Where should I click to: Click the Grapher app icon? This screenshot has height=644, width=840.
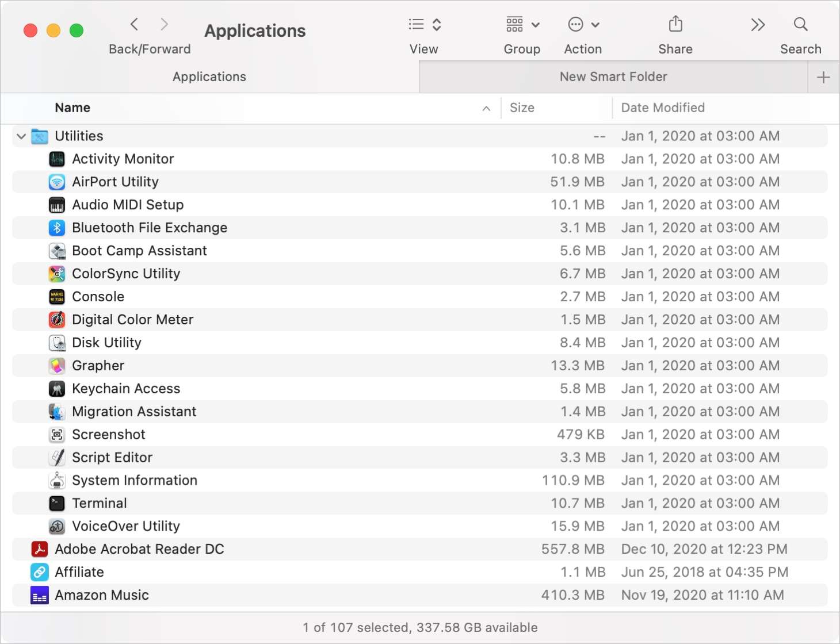tap(56, 365)
